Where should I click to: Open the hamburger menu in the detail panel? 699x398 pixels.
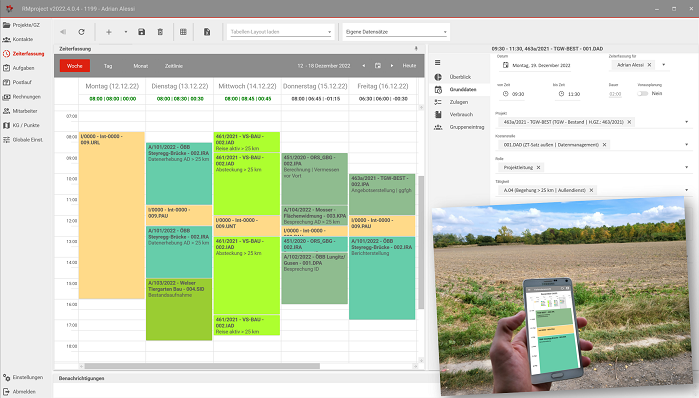[438, 63]
